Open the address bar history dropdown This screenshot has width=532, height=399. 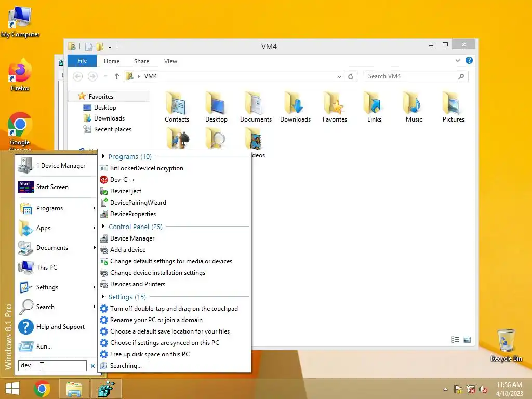[x=339, y=77]
